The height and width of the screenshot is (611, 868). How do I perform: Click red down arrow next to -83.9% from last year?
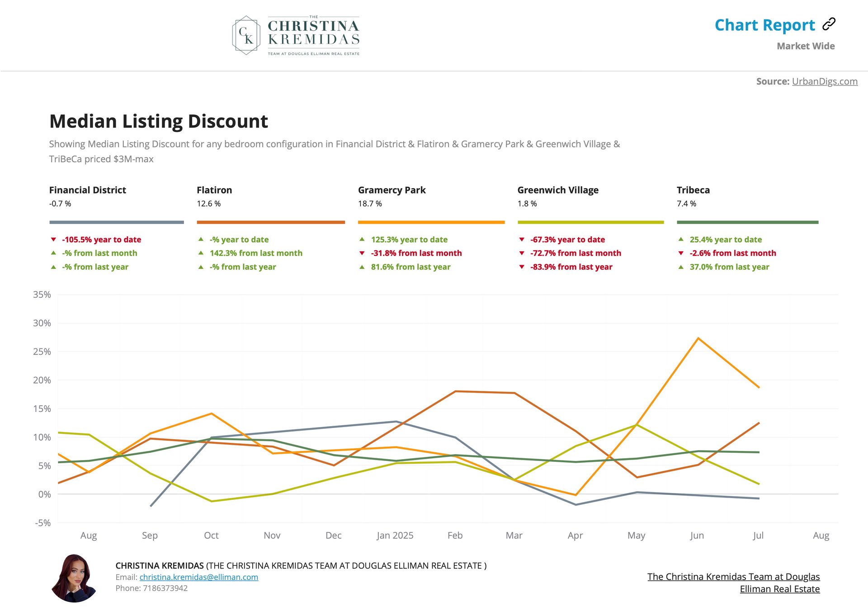point(522,267)
